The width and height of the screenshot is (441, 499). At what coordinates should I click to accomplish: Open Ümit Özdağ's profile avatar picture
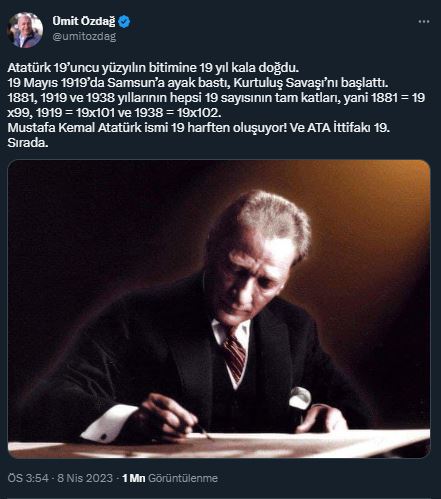tap(25, 30)
